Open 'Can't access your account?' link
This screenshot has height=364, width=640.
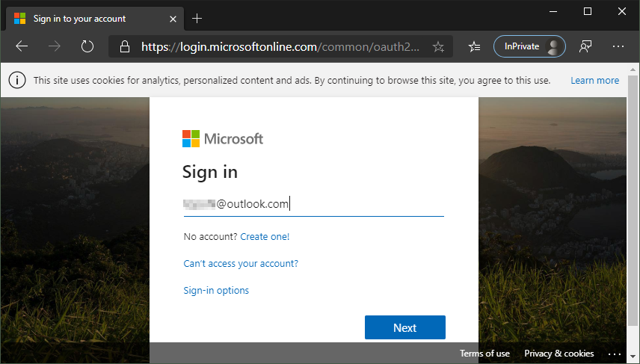[x=241, y=264]
